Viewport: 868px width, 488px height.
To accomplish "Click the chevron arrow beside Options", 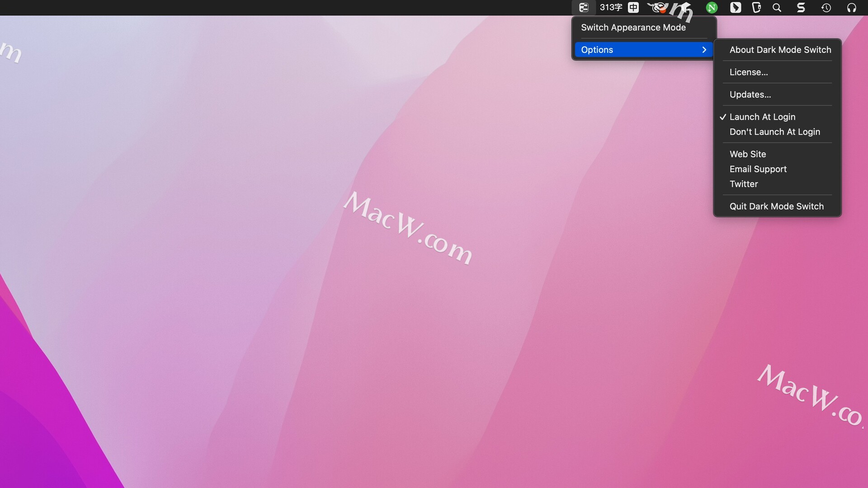I will click(x=704, y=50).
